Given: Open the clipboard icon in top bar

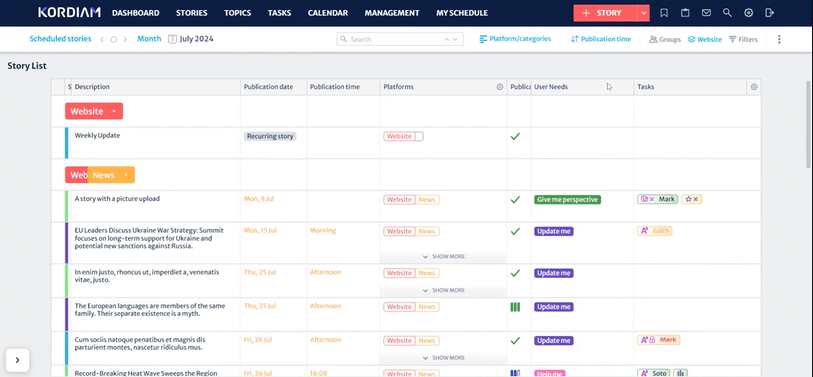Looking at the screenshot, I should [x=685, y=13].
